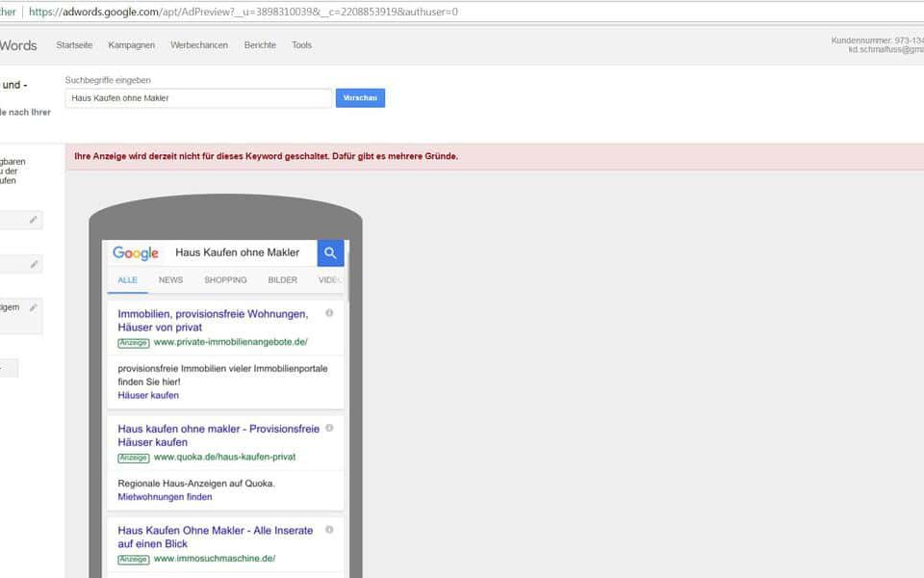Open the Tools menu
This screenshot has height=578, width=924.
[301, 45]
